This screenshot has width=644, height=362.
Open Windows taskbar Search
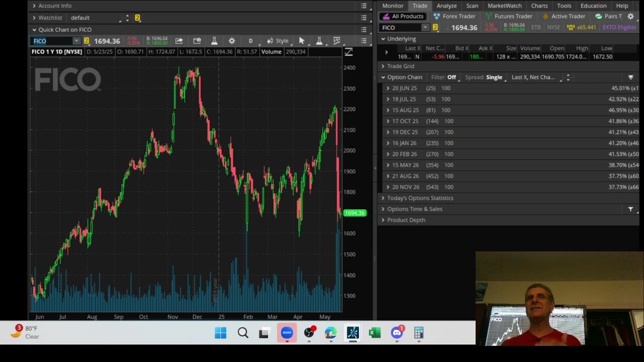click(x=243, y=333)
